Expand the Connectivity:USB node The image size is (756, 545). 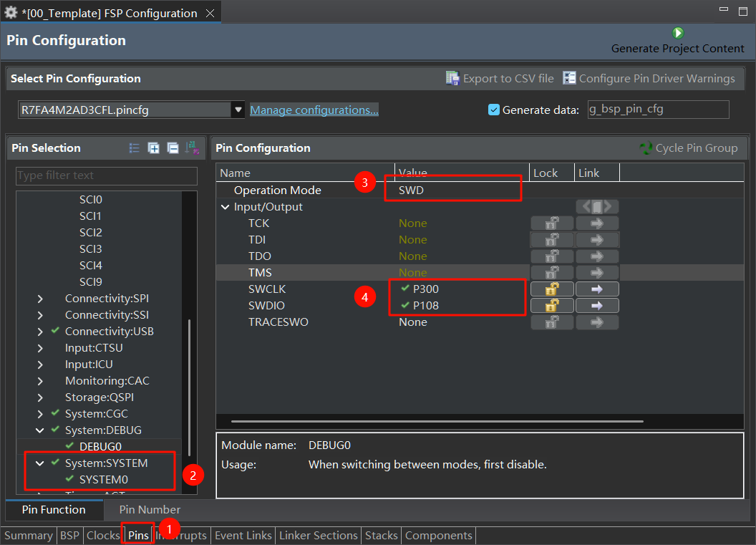pos(40,332)
